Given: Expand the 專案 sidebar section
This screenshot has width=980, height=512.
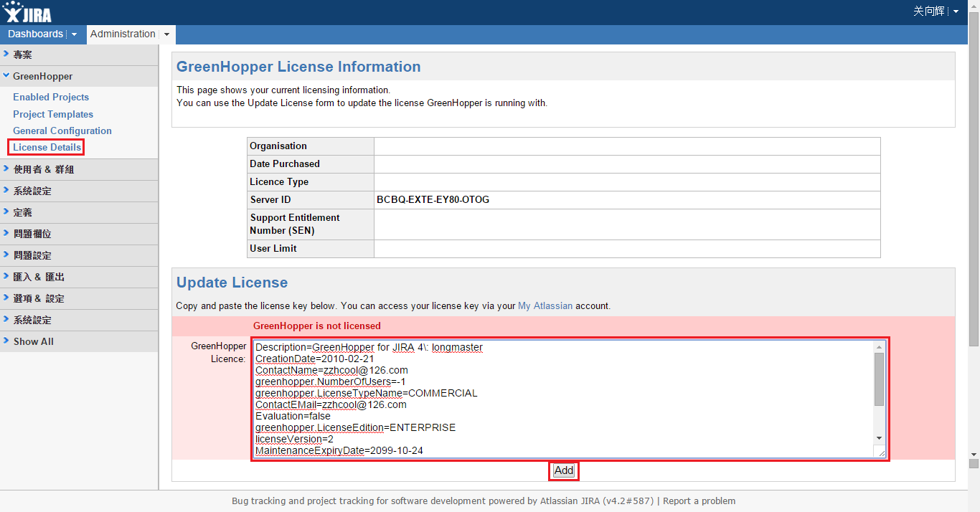Looking at the screenshot, I should [79, 54].
